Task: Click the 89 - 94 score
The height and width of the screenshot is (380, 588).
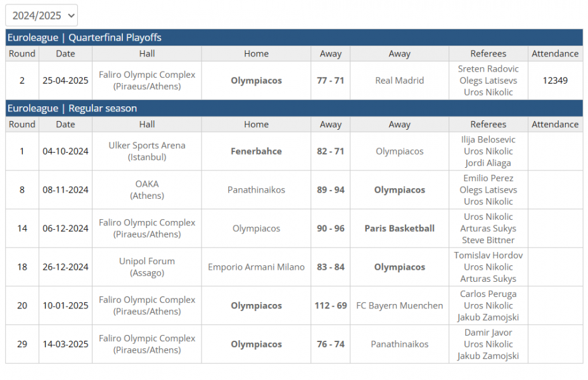Action: click(x=330, y=190)
